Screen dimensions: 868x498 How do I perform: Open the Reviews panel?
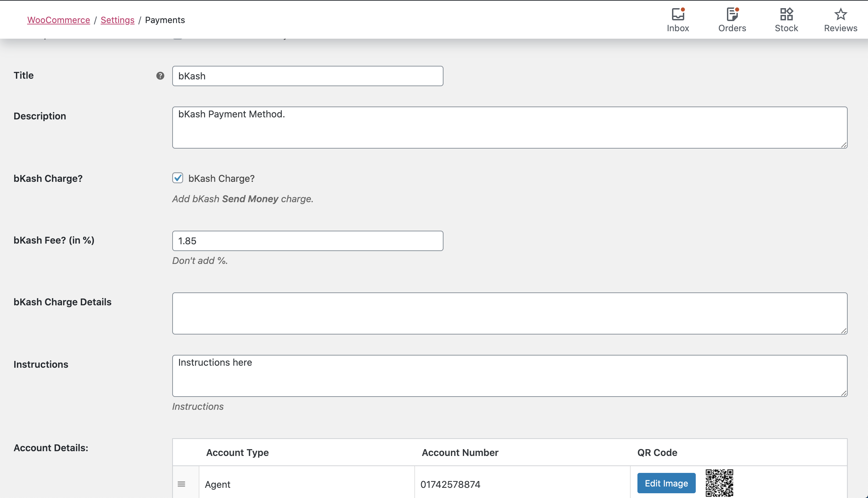[840, 19]
